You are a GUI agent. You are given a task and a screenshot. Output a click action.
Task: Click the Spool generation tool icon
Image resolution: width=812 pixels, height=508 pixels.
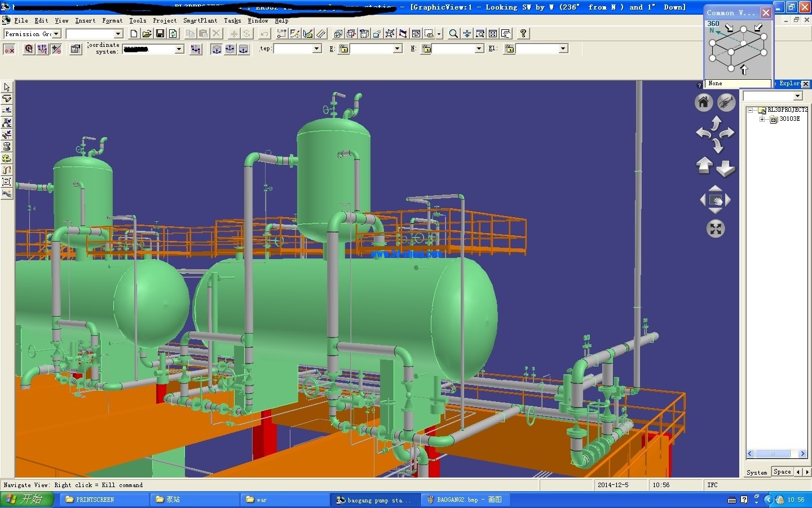[x=7, y=146]
